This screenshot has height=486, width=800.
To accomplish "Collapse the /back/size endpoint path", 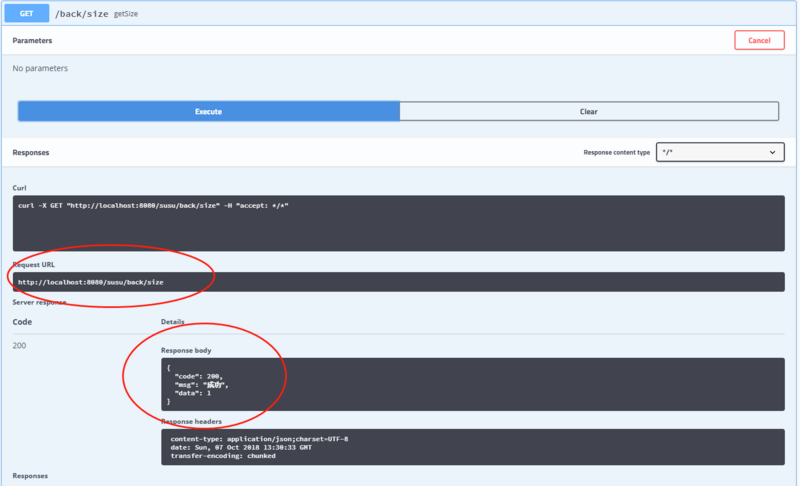I will click(82, 14).
